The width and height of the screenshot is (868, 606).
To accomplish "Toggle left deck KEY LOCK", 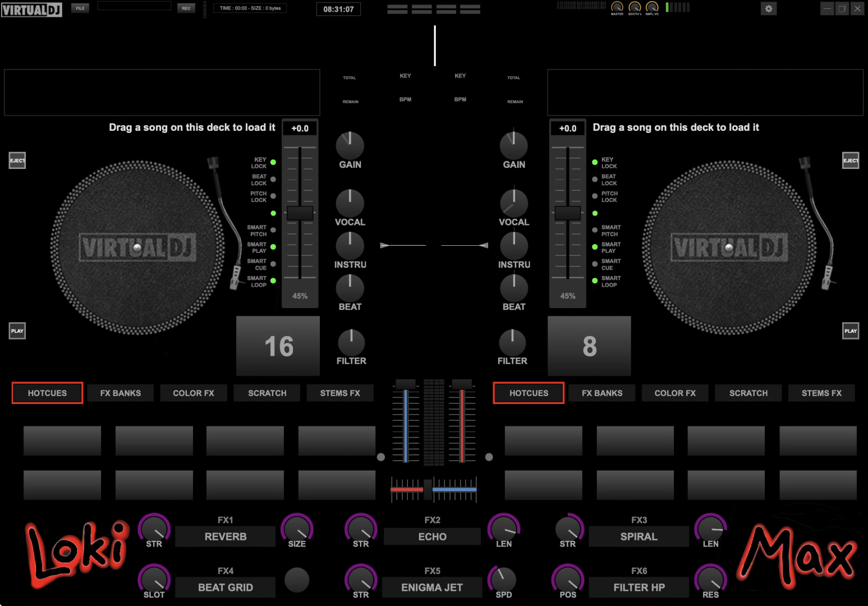I will tap(273, 163).
